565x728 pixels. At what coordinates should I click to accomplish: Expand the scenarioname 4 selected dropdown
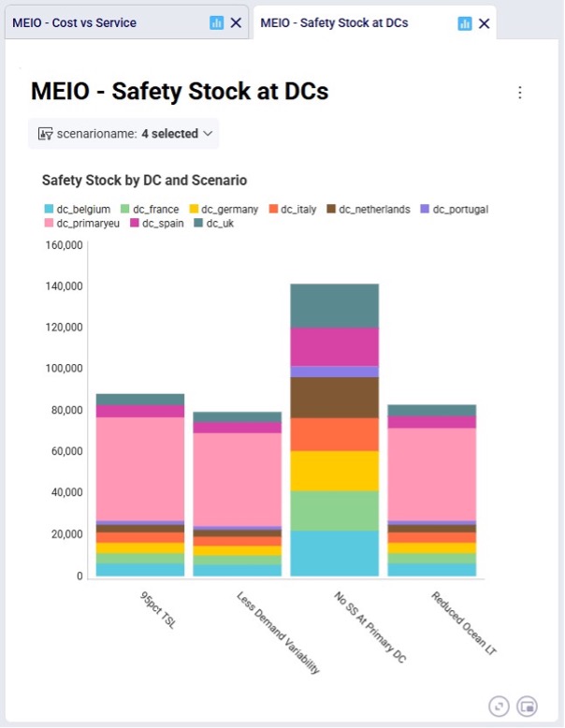click(123, 134)
